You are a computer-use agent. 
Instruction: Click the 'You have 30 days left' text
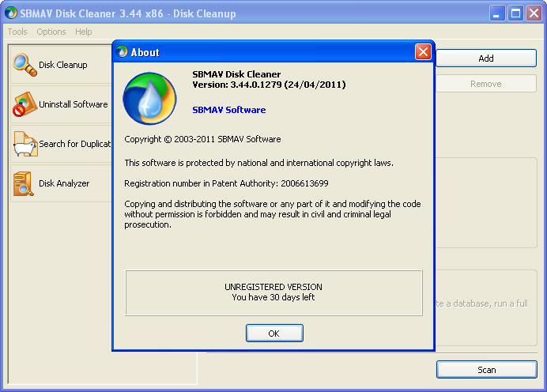point(273,297)
